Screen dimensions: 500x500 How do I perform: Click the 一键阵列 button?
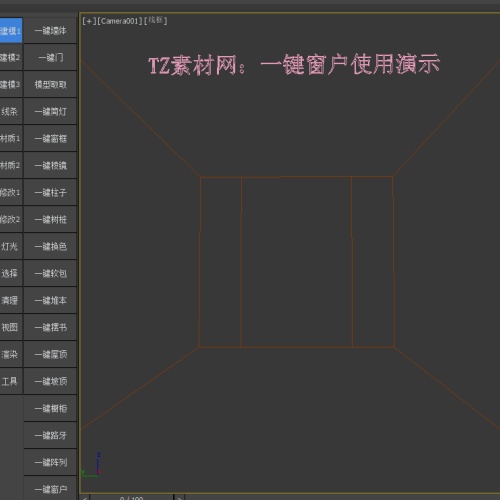tap(50, 462)
